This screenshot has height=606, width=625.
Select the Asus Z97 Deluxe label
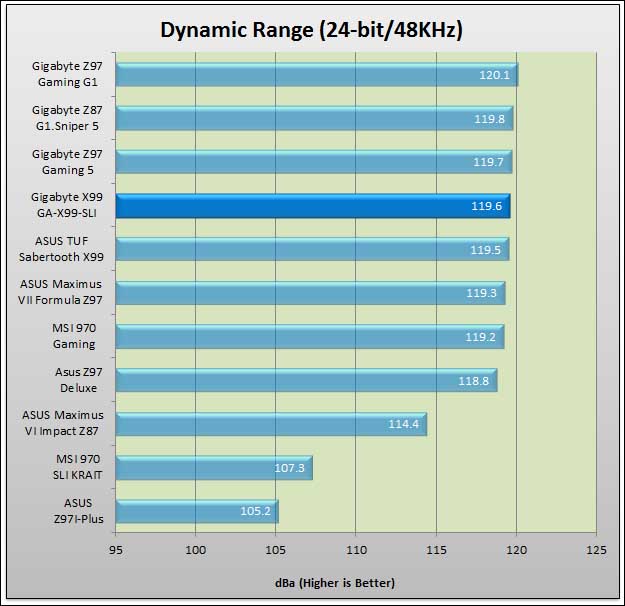[x=79, y=380]
